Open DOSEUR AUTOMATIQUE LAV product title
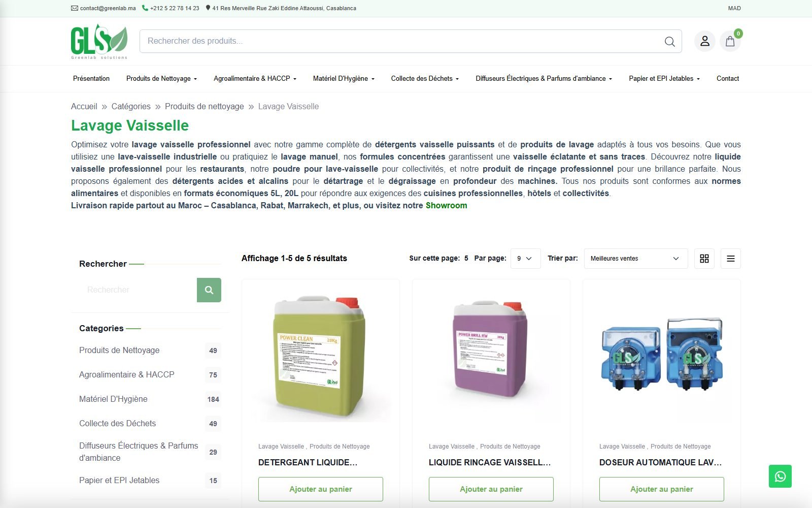Screen dimensions: 812x508 [660, 463]
